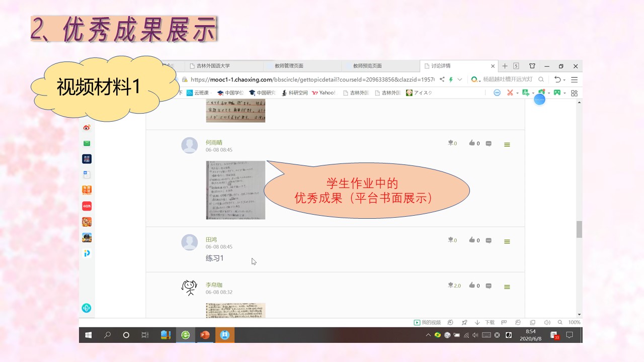This screenshot has width=644, height=362.
Task: Open 李帛珈's homework image thumbnail
Action: click(x=235, y=310)
